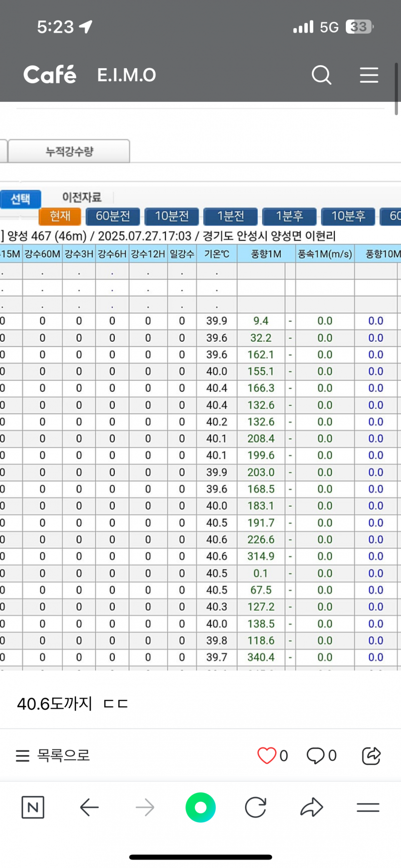401x868 pixels.
Task: Tap the search magnifier icon
Action: [321, 75]
